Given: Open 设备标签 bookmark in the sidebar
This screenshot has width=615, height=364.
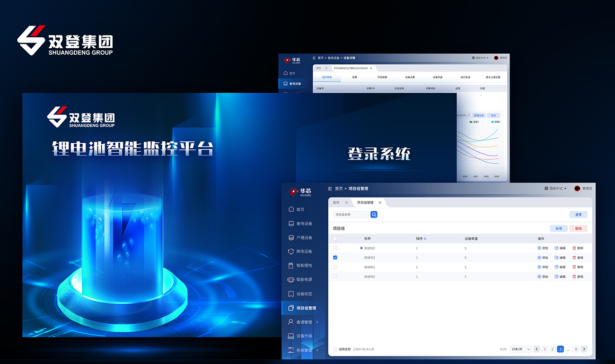Looking at the screenshot, I should (304, 294).
